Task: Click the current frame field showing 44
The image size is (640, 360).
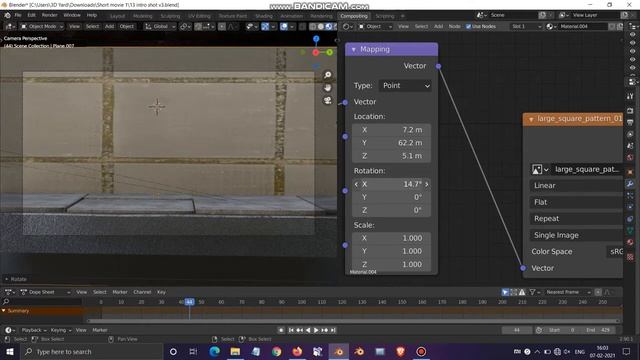Action: tap(517, 330)
